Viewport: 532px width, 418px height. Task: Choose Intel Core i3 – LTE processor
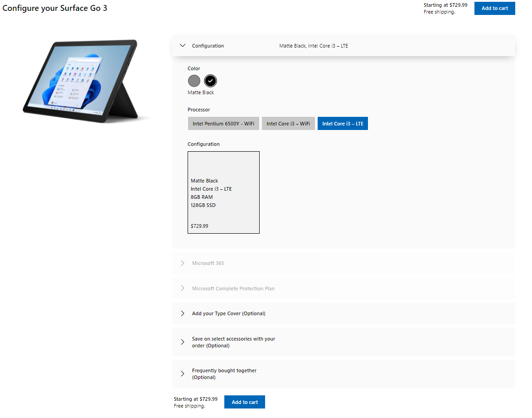343,124
